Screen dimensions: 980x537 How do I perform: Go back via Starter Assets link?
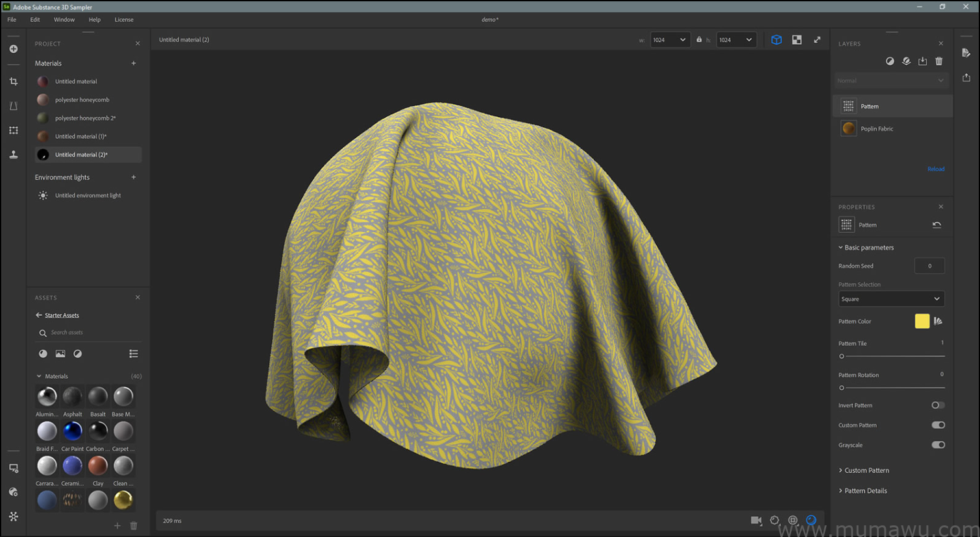coord(62,315)
